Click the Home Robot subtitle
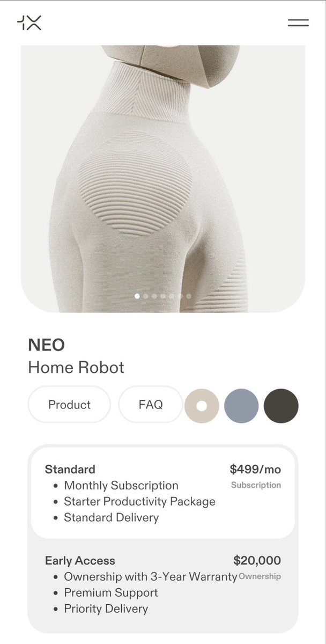 (76, 368)
